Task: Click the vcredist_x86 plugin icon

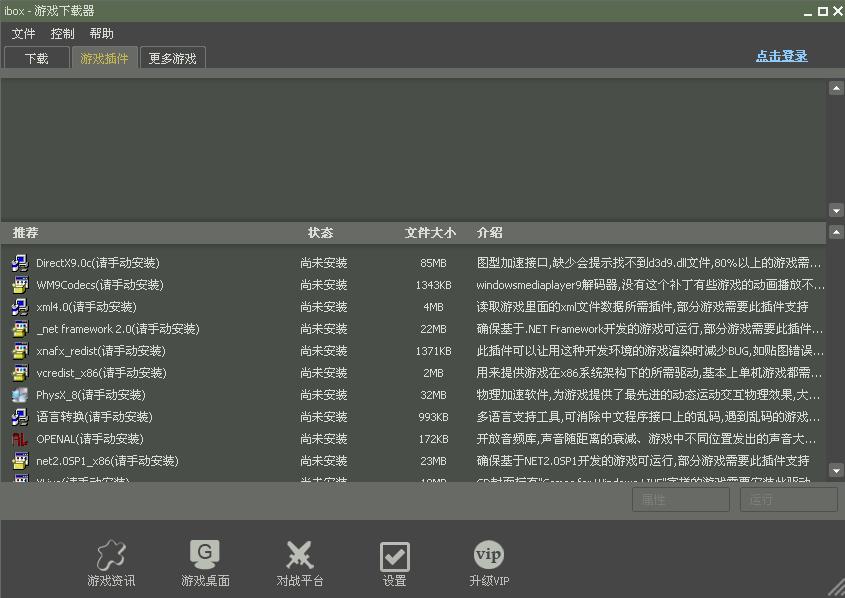Action: coord(20,373)
